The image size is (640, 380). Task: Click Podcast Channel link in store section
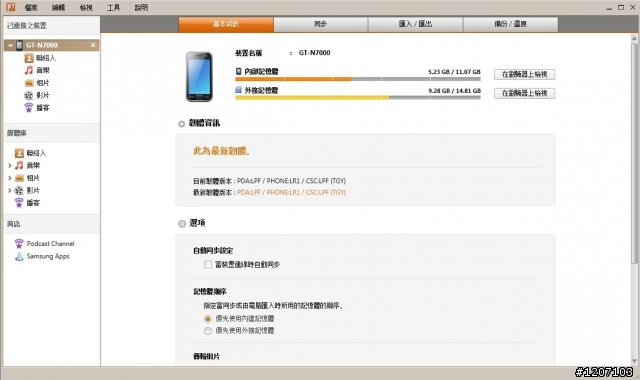pyautogui.click(x=51, y=244)
